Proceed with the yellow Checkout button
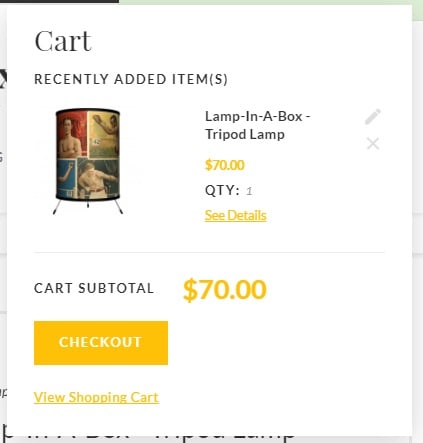 tap(101, 343)
